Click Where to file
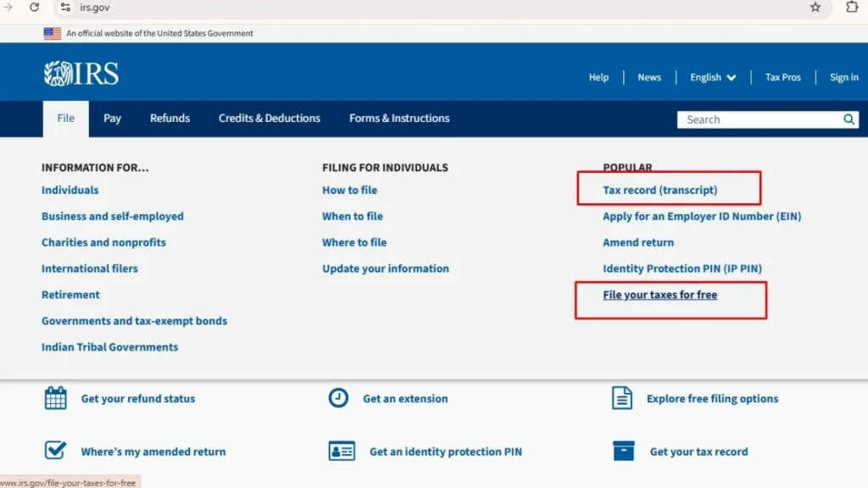 pyautogui.click(x=354, y=242)
